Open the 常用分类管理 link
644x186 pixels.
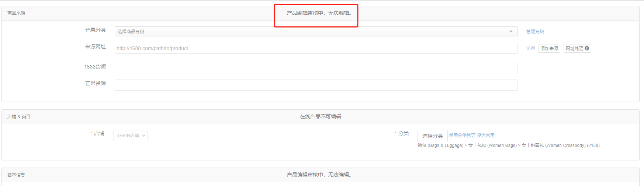[462, 136]
